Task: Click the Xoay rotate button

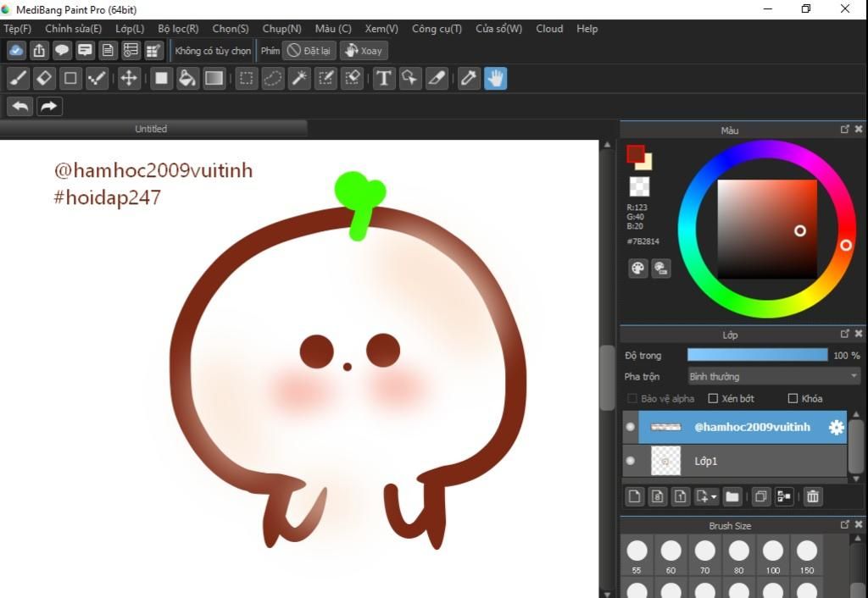Action: [364, 50]
